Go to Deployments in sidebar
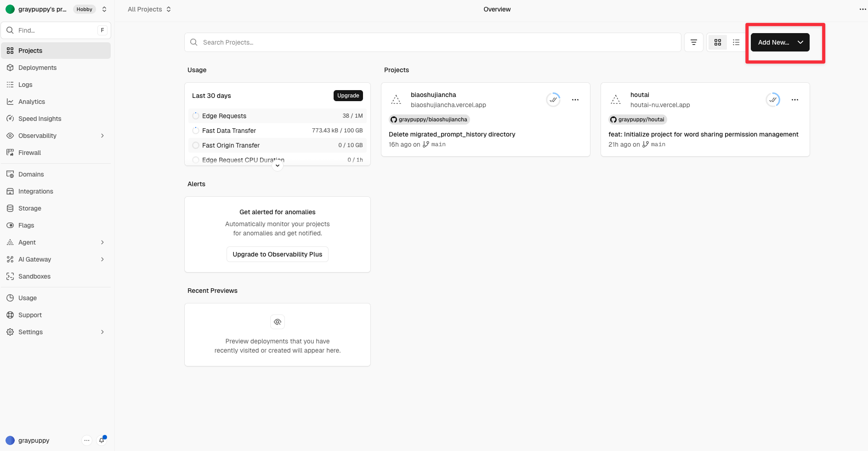The height and width of the screenshot is (451, 868). tap(37, 68)
